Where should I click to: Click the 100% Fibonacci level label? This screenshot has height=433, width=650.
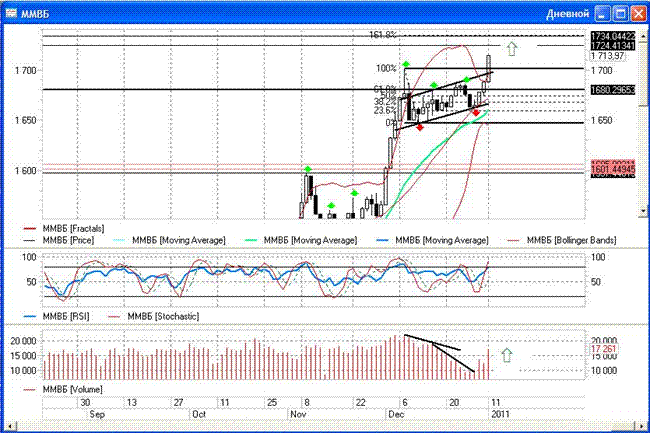(386, 68)
